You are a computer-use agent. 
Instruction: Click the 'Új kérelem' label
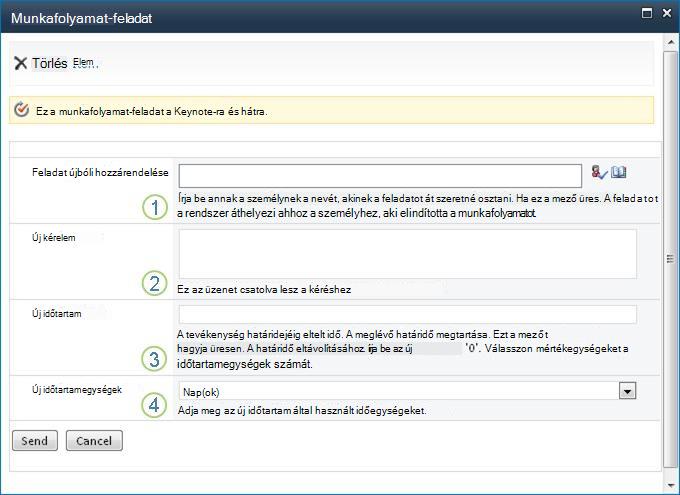(x=54, y=238)
